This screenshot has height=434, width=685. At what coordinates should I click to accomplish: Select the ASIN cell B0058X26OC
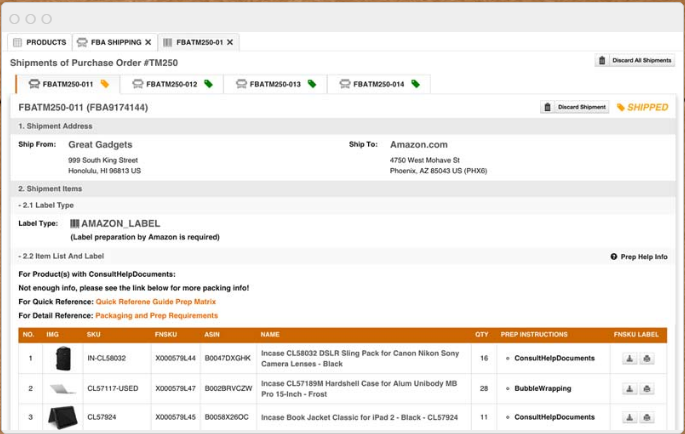(227, 417)
